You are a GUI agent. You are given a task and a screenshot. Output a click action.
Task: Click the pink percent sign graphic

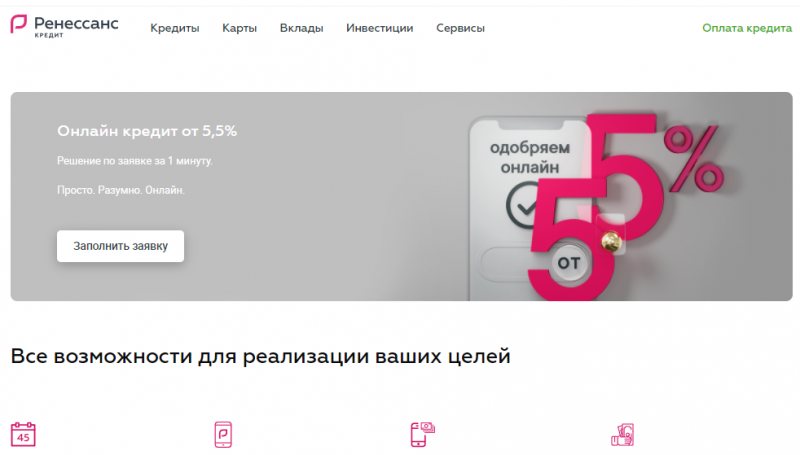click(694, 159)
